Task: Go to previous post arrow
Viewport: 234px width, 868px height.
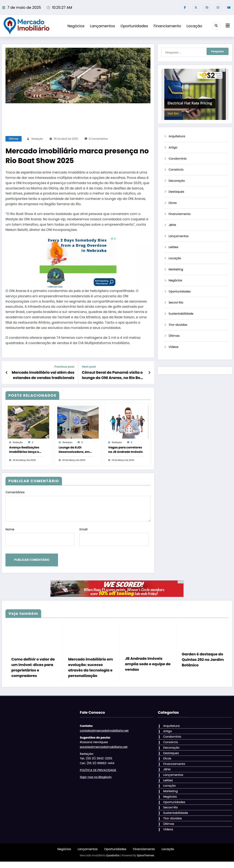Action: 7,372
